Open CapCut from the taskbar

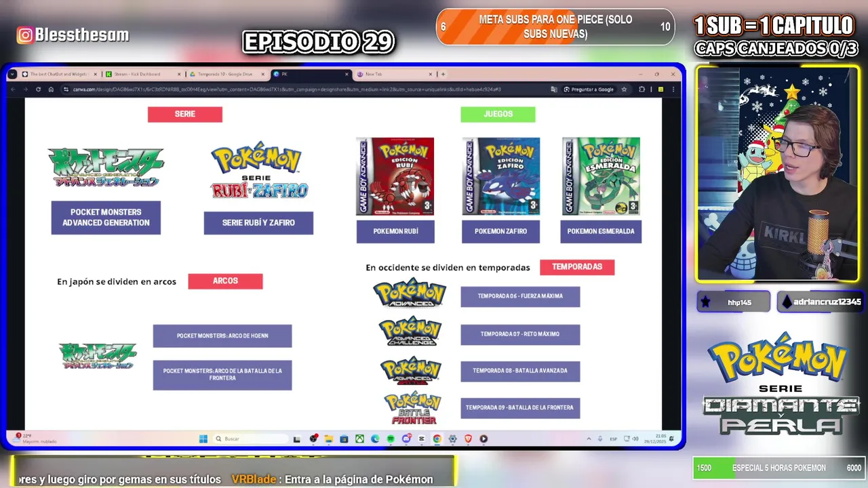pyautogui.click(x=422, y=439)
